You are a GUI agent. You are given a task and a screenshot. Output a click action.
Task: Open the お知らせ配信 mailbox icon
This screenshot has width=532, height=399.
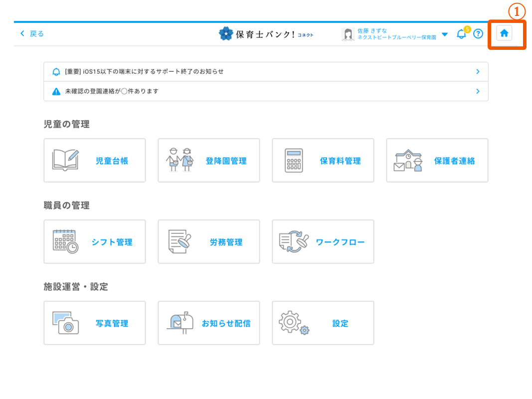click(x=178, y=323)
